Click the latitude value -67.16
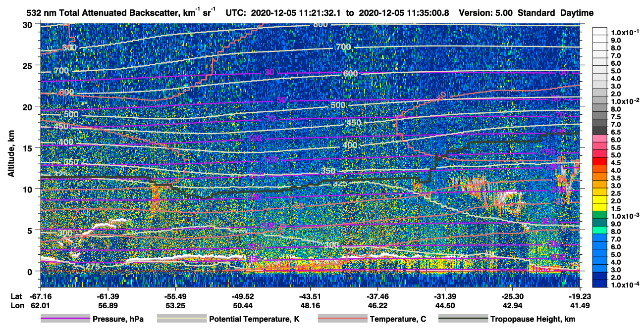The height and width of the screenshot is (330, 644). click(41, 296)
